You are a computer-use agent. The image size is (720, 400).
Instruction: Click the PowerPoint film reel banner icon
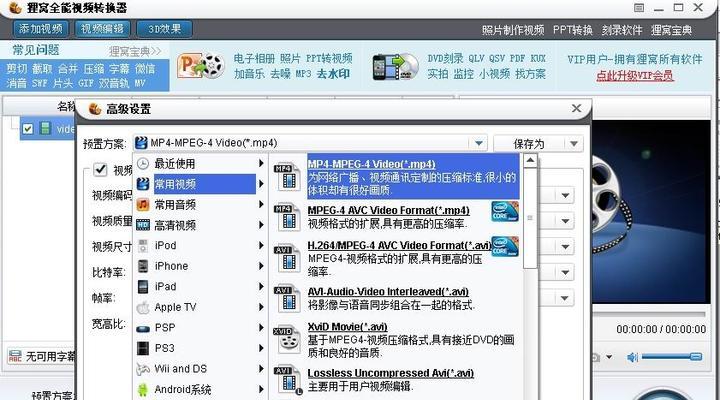click(201, 66)
